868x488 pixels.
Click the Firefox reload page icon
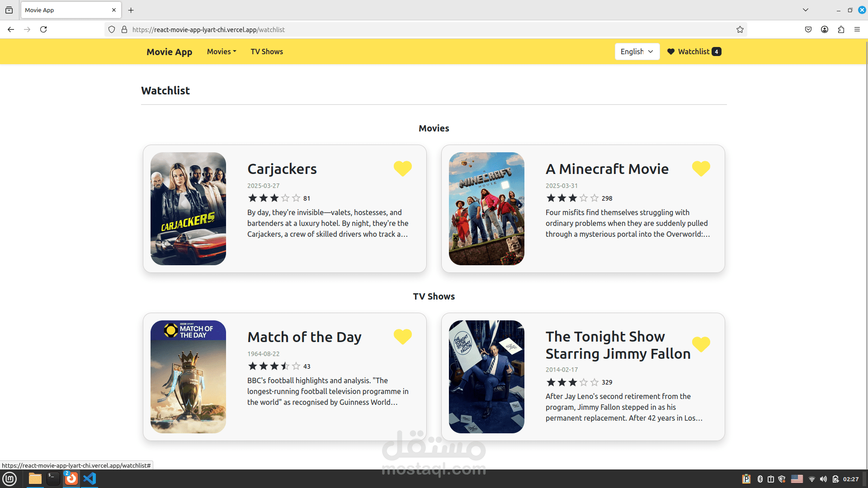pyautogui.click(x=43, y=29)
